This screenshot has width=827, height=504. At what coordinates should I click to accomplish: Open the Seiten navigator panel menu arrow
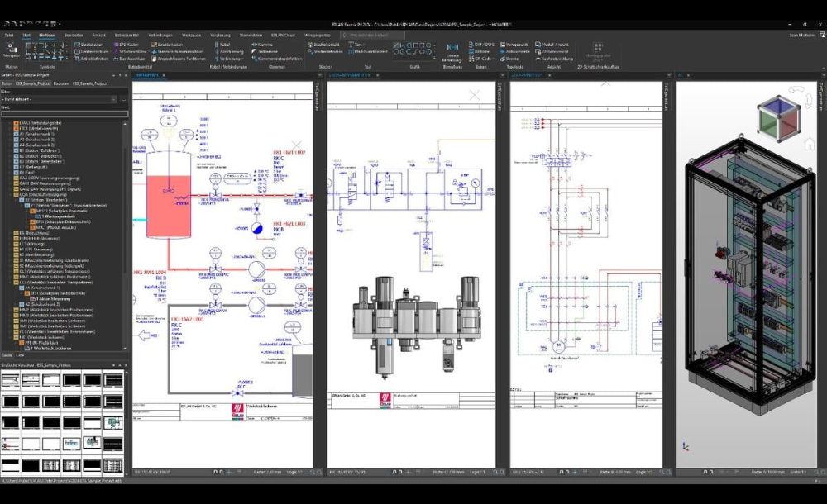(113, 75)
